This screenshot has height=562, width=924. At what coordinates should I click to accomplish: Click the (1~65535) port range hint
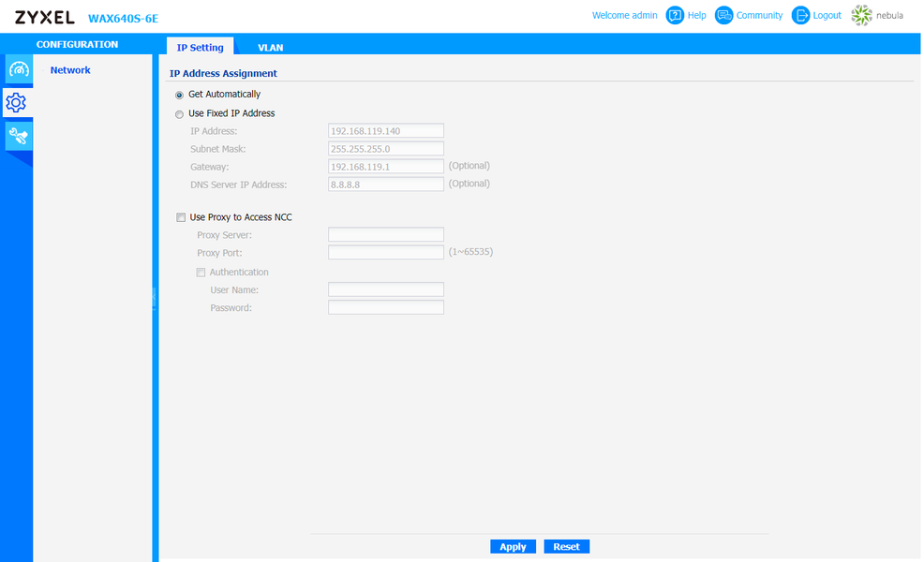click(470, 252)
